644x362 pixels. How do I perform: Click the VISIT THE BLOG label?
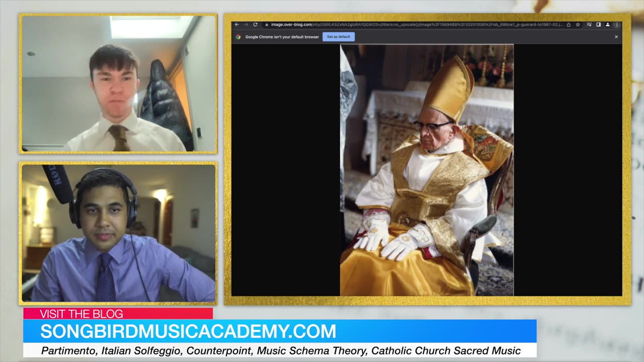pyautogui.click(x=82, y=314)
